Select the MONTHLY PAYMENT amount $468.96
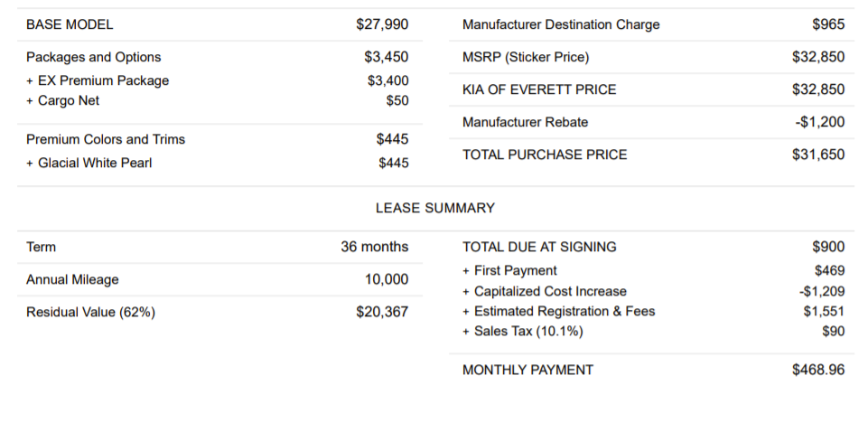This screenshot has height=432, width=868. [818, 370]
